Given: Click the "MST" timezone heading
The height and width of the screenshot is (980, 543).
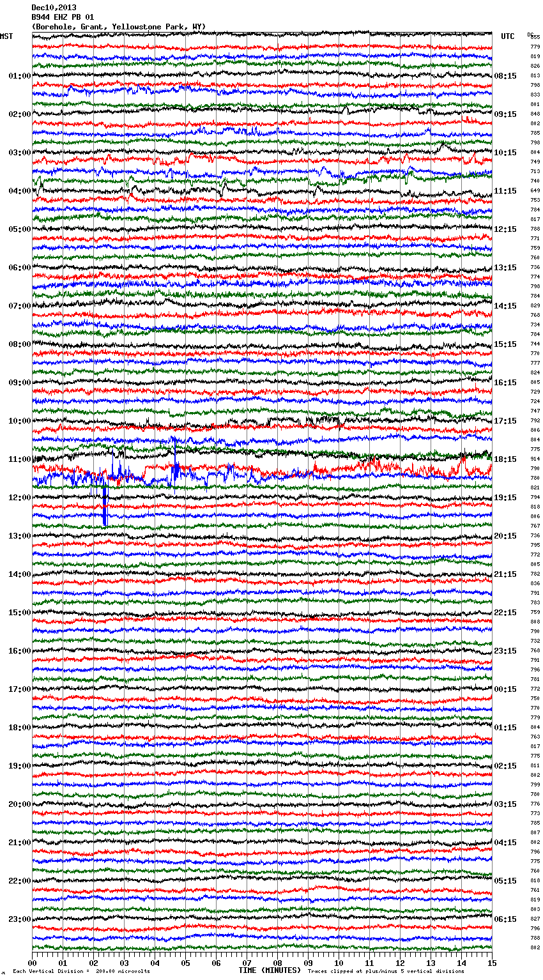Looking at the screenshot, I should point(6,36).
